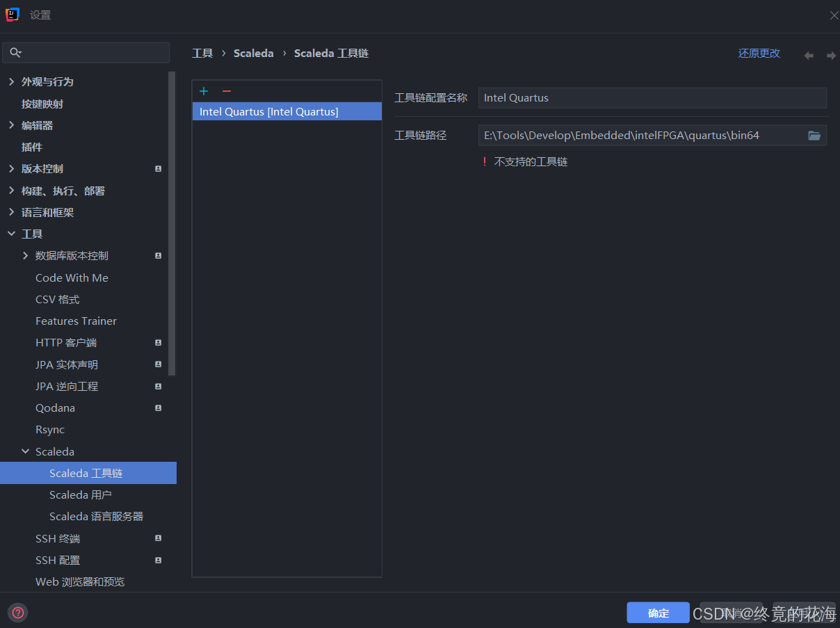Click project-level badge next to Qodana

158,408
